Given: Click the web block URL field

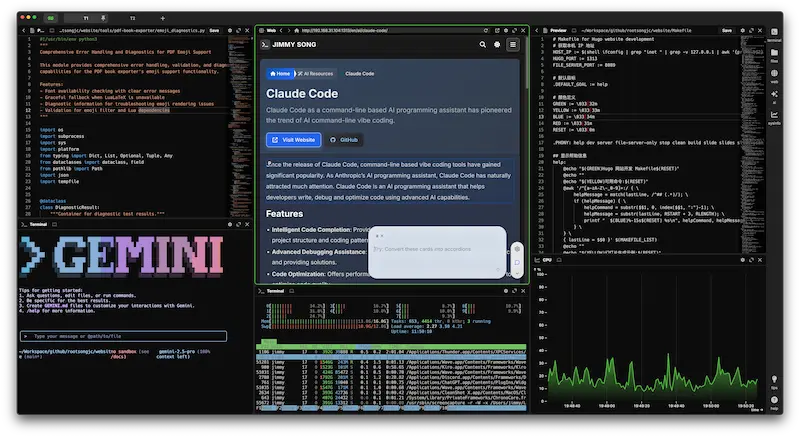Looking at the screenshot, I should [390, 31].
